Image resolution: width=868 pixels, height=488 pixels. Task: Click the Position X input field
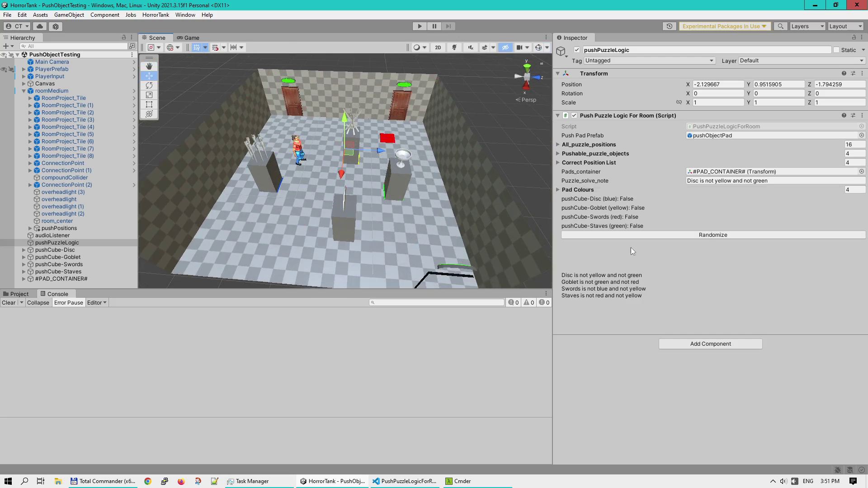click(x=718, y=84)
